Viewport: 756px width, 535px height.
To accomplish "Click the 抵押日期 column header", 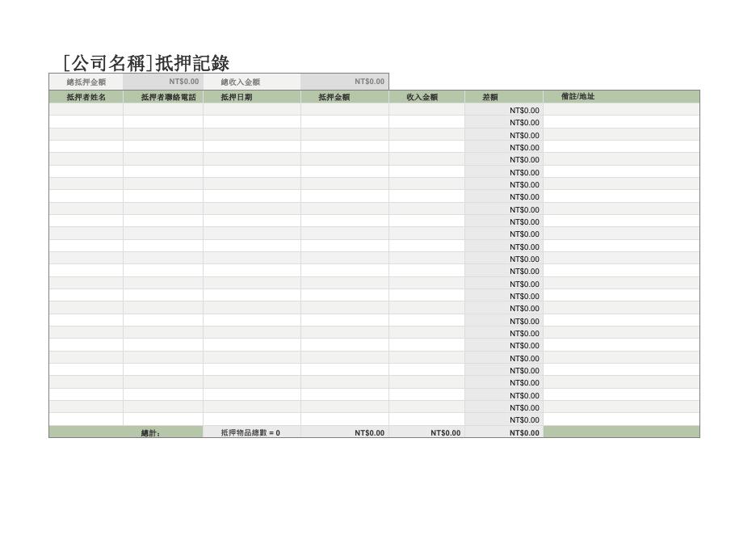I will tap(252, 97).
